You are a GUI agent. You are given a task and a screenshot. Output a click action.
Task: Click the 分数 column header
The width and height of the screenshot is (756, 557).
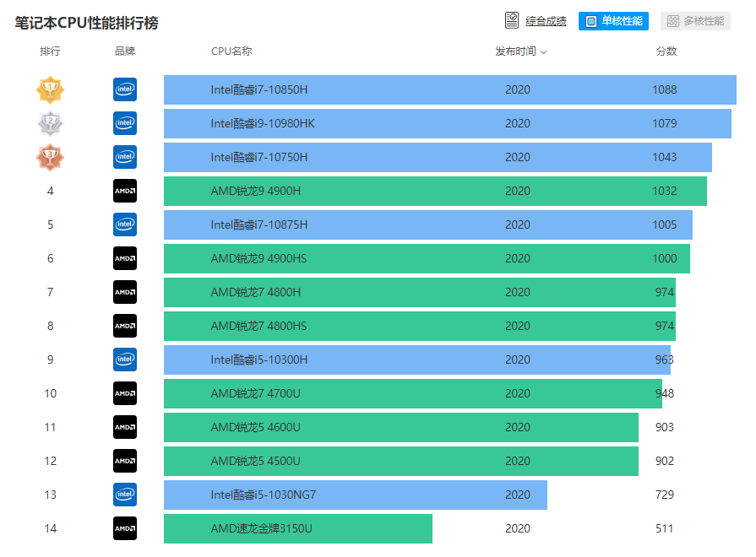666,51
